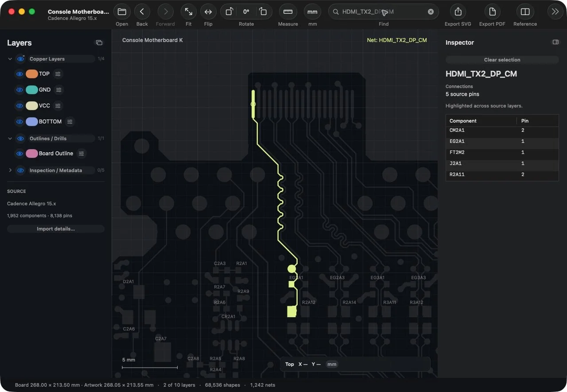
Task: Export the board as SVG
Action: tap(458, 12)
